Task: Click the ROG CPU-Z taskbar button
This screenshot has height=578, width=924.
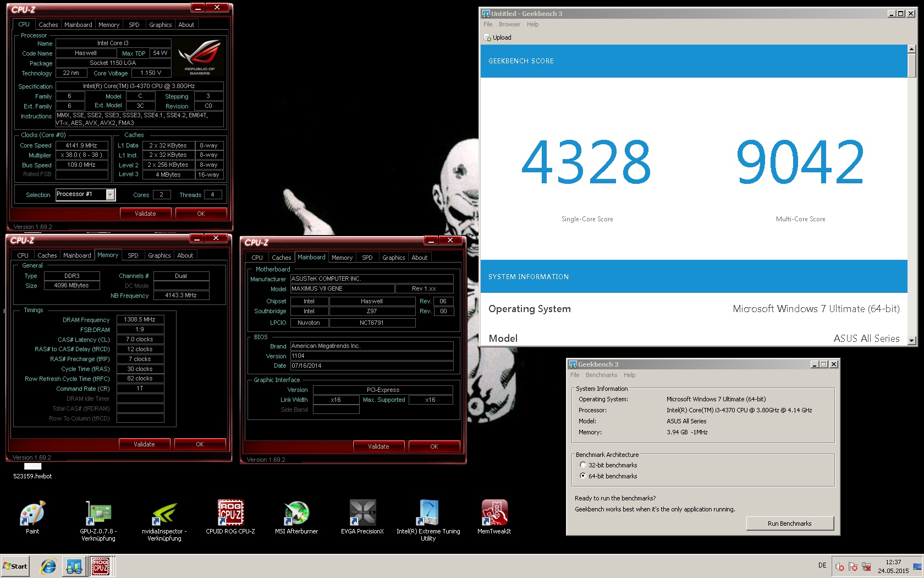Action: point(100,566)
